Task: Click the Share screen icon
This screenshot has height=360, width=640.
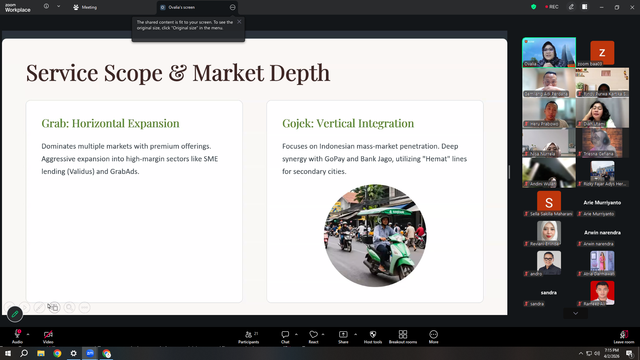Action: 343,336
